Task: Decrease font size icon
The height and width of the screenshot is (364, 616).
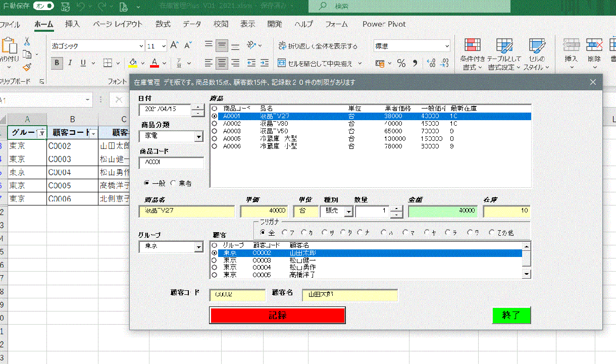Action: (188, 45)
